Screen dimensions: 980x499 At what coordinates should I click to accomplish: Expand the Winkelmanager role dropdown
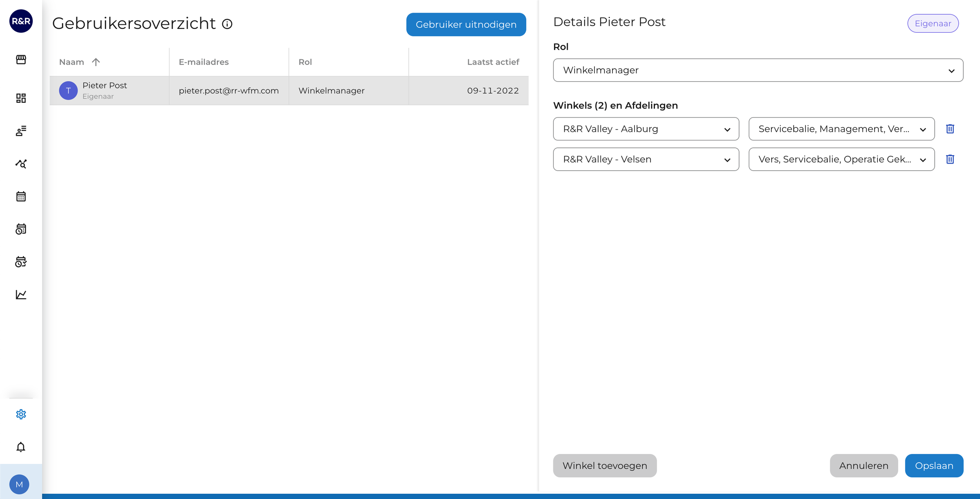757,70
